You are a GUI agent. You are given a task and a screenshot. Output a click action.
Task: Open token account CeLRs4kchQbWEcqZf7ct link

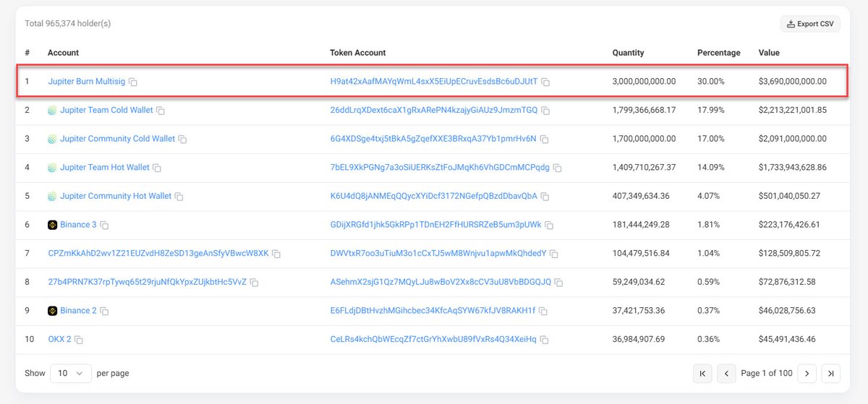pyautogui.click(x=434, y=340)
